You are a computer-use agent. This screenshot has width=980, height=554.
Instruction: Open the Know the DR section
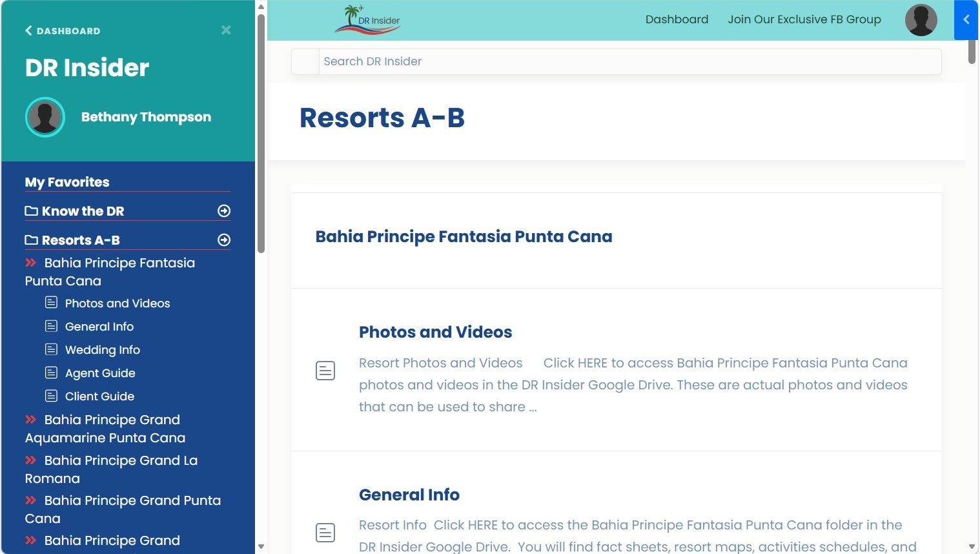point(83,211)
